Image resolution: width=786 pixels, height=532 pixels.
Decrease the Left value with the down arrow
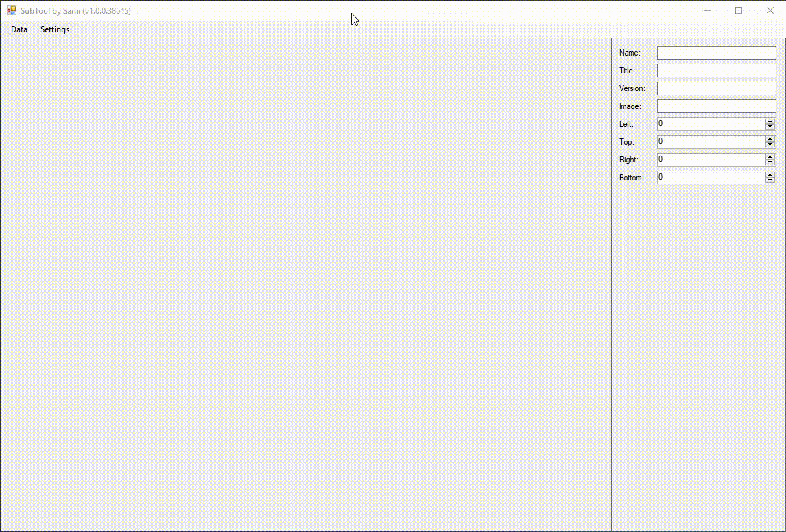coord(770,127)
